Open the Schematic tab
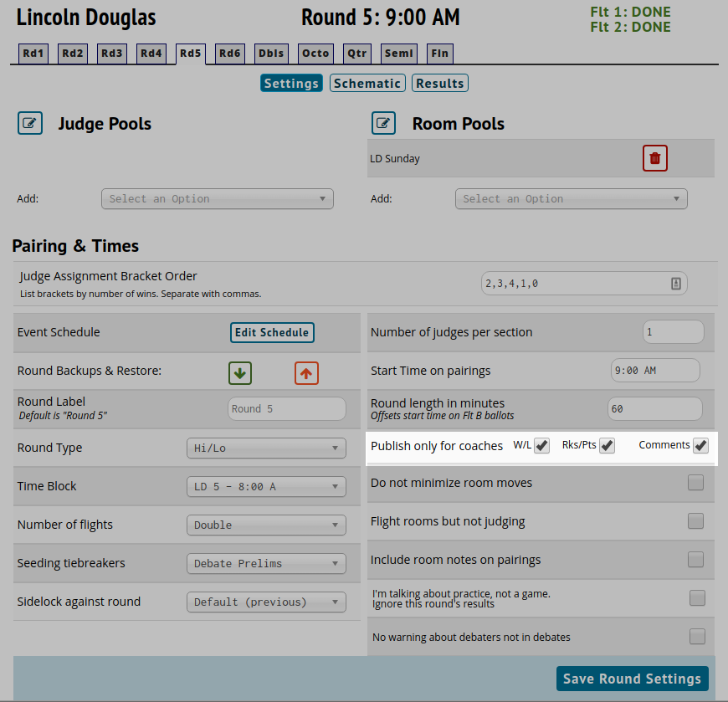This screenshot has width=728, height=702. click(367, 84)
